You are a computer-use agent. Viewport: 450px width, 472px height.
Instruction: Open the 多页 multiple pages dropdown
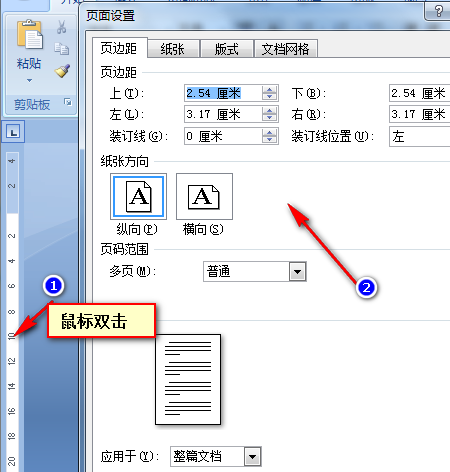[x=298, y=272]
